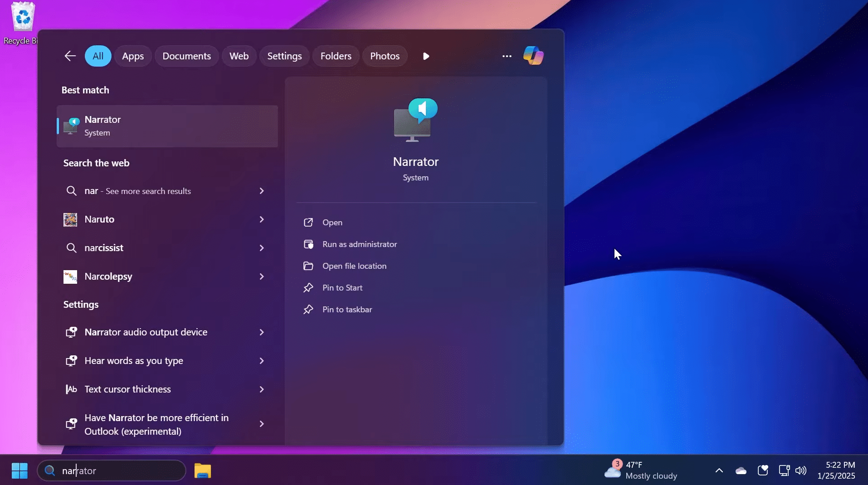The image size is (868, 485).
Task: Click the volume speaker tray icon
Action: [801, 470]
